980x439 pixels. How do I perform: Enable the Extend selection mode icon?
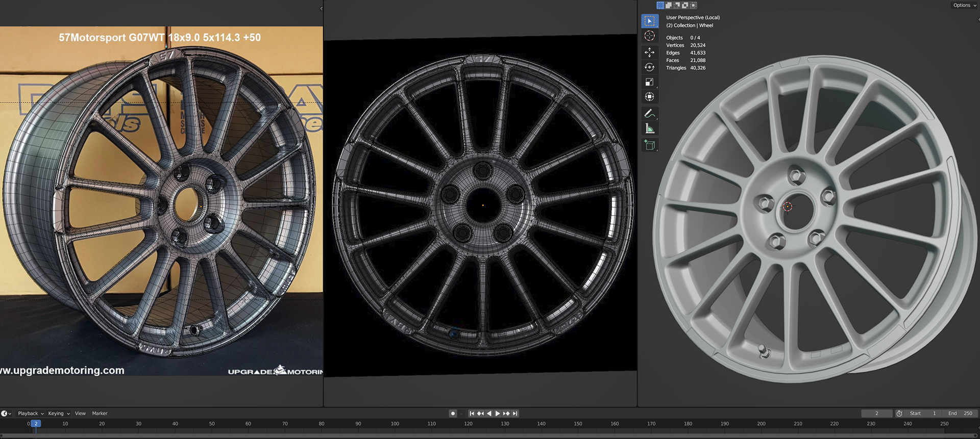pyautogui.click(x=669, y=5)
